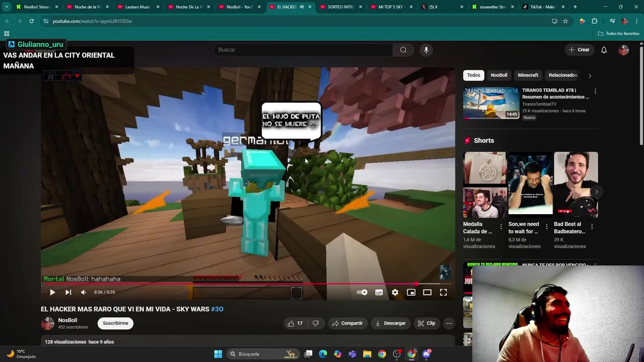Click the address bar URL

pos(92,21)
